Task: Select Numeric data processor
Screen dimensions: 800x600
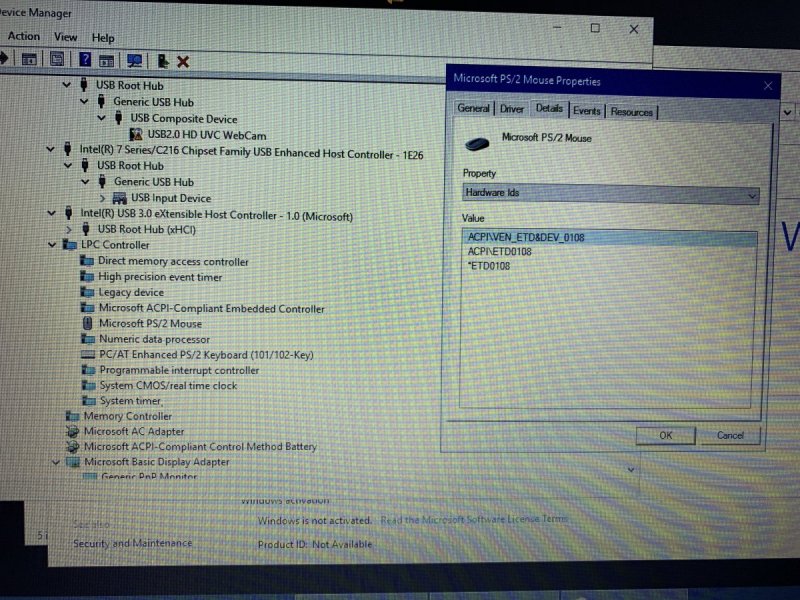Action: pos(154,339)
